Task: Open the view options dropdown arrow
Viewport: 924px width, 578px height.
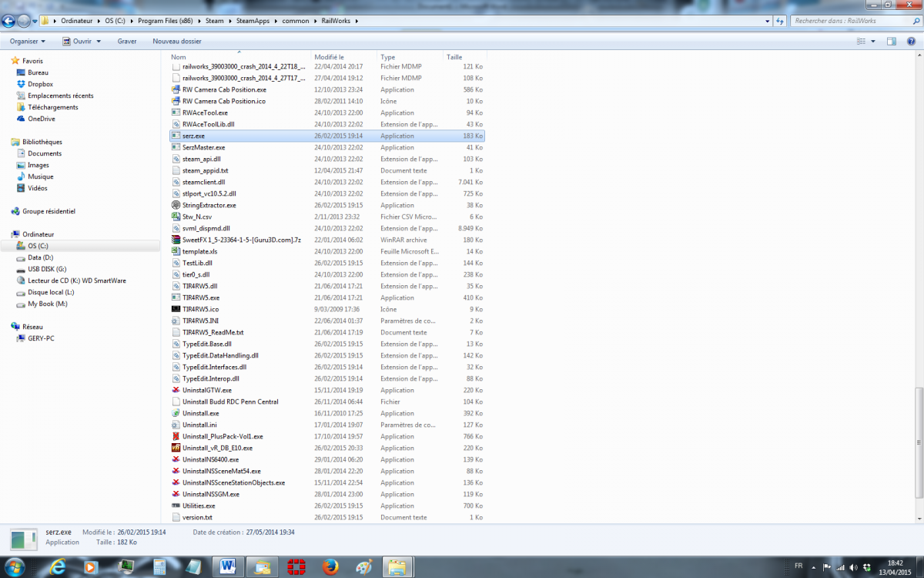Action: pos(872,42)
